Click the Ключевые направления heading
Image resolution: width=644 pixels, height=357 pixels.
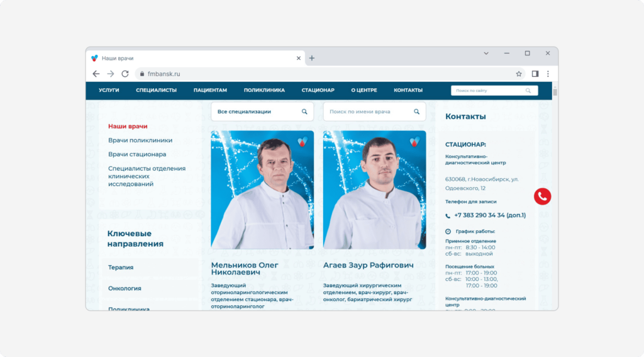135,239
